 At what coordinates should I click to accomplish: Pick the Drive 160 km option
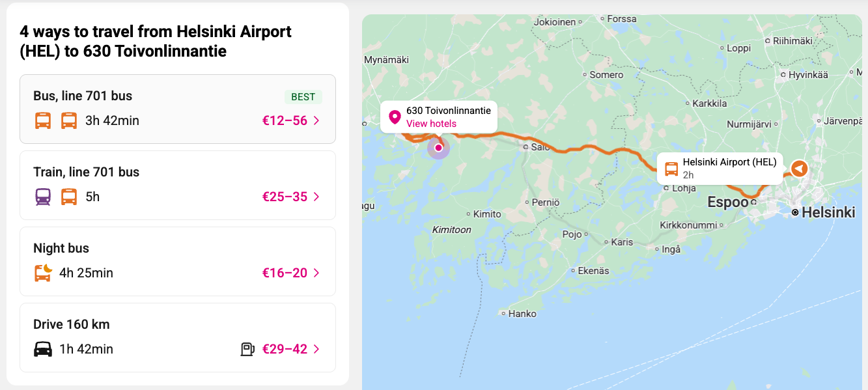[72, 324]
